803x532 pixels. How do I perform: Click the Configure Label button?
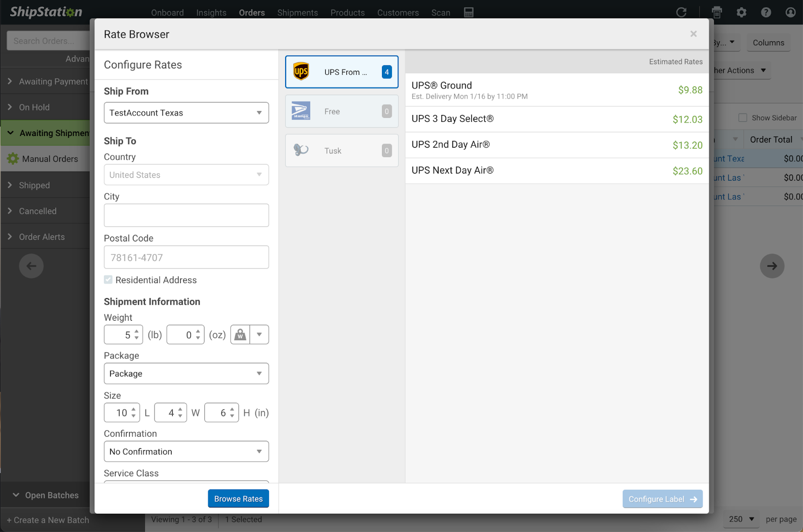(x=662, y=499)
